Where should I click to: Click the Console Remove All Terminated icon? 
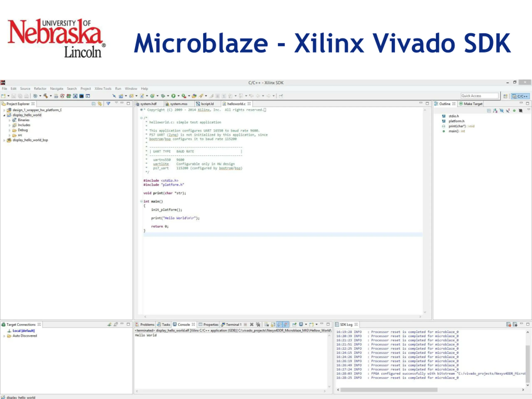(258, 324)
